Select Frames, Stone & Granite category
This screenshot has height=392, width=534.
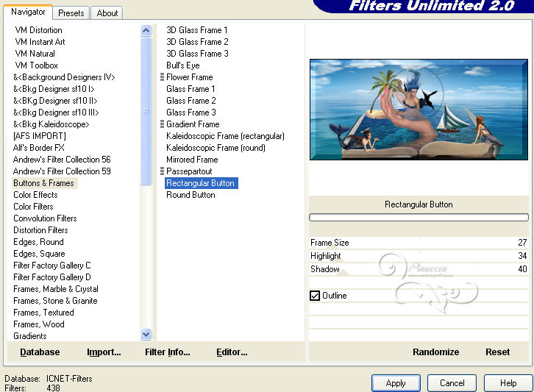55,301
